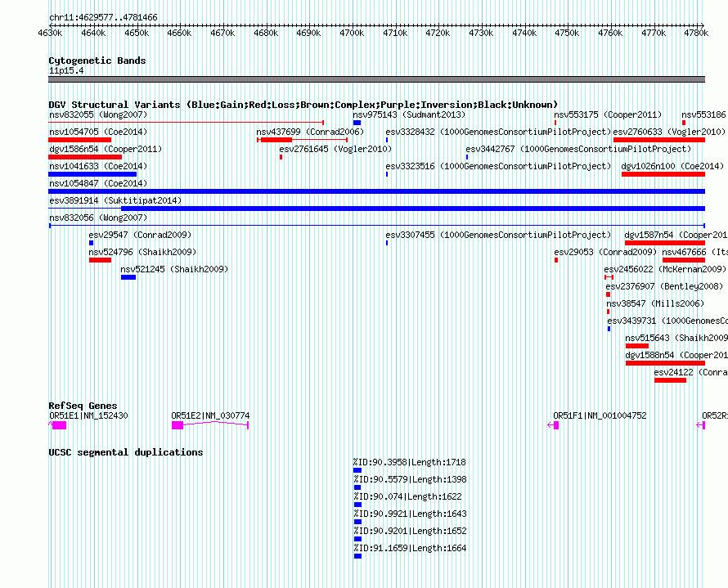Select the nsv1054705 (Coe2014) red loss bar
The width and height of the screenshot is (728, 588).
click(x=80, y=140)
